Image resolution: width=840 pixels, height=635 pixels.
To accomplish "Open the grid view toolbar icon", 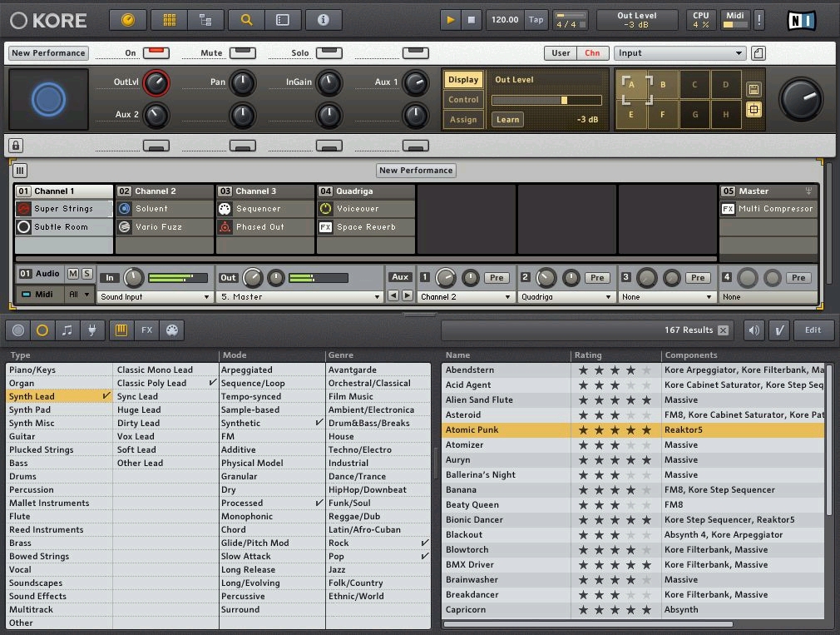I will pos(170,20).
